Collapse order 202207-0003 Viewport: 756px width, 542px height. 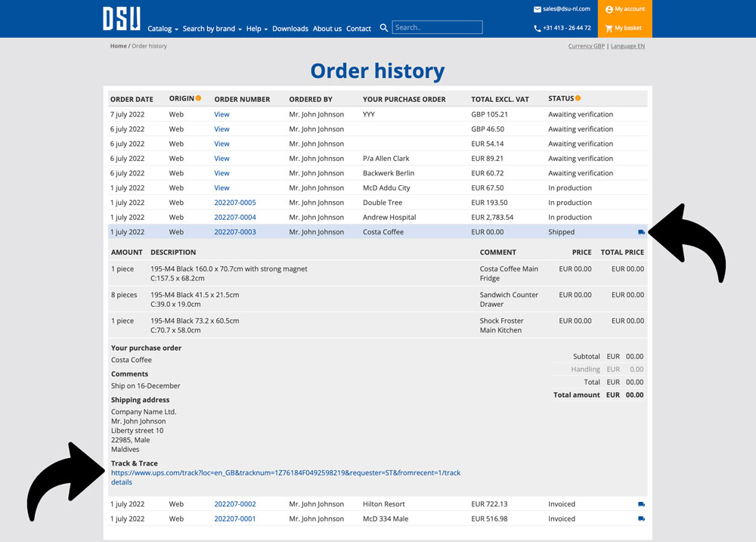coord(235,232)
